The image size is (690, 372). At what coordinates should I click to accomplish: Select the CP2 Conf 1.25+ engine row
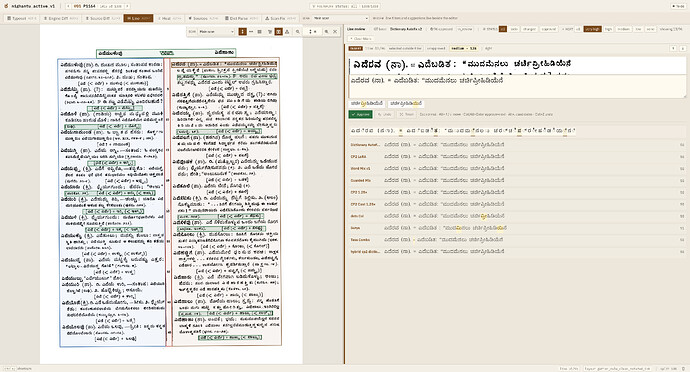coord(518,204)
